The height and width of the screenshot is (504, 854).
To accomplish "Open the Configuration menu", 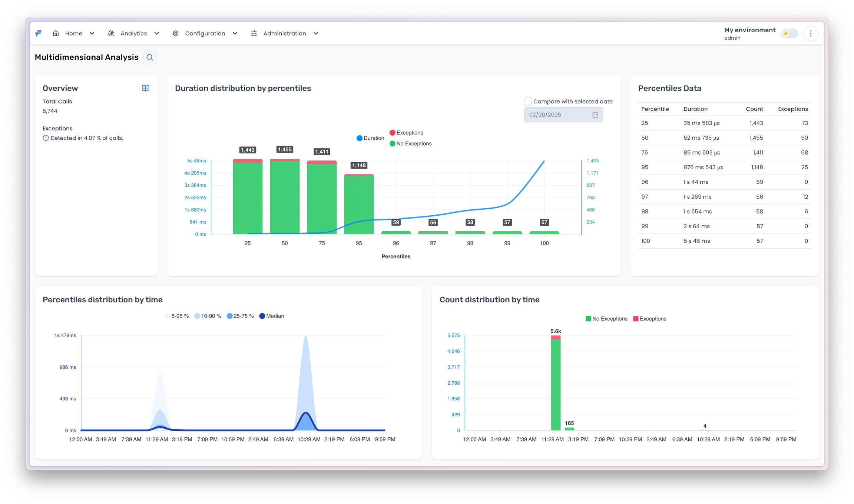I will tap(205, 33).
